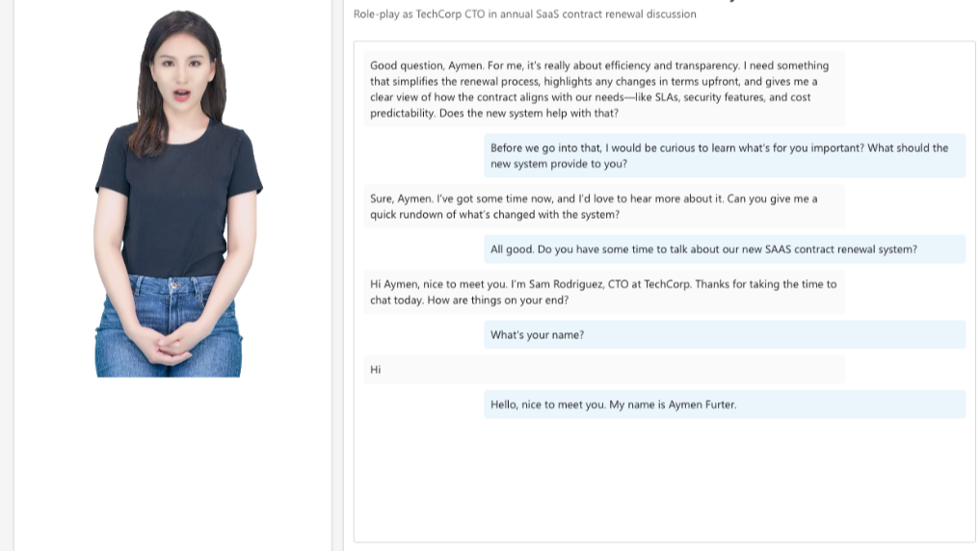Image resolution: width=980 pixels, height=551 pixels.
Task: Click the short "Hi" message bubble
Action: pos(603,370)
